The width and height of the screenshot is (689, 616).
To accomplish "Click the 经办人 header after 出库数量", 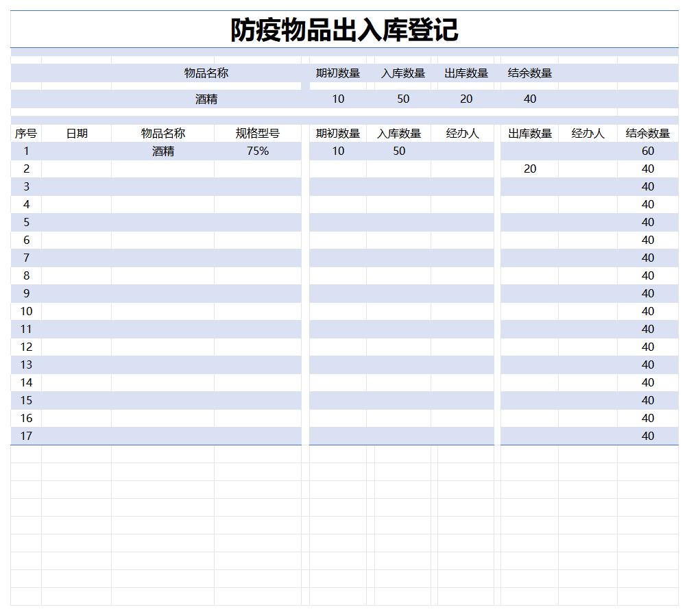I will coord(588,134).
